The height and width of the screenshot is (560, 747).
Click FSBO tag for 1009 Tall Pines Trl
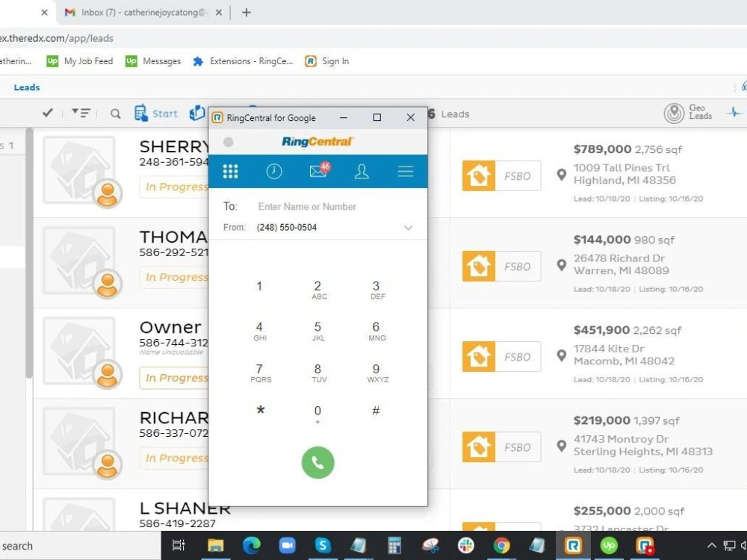[x=501, y=175]
